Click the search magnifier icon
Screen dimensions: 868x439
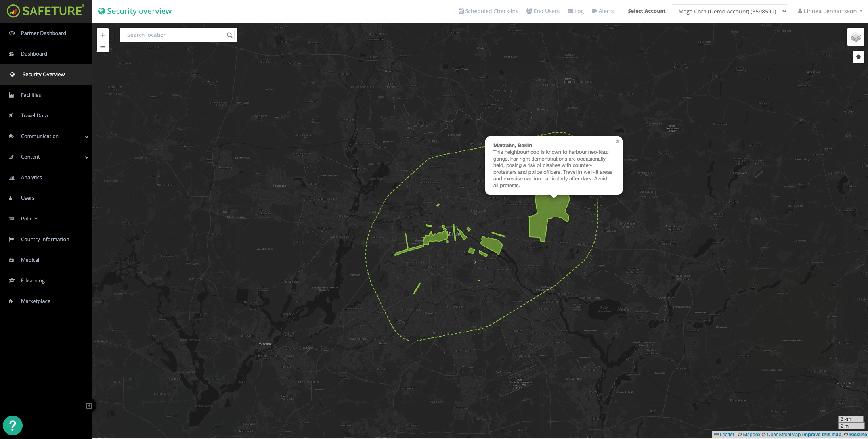229,35
